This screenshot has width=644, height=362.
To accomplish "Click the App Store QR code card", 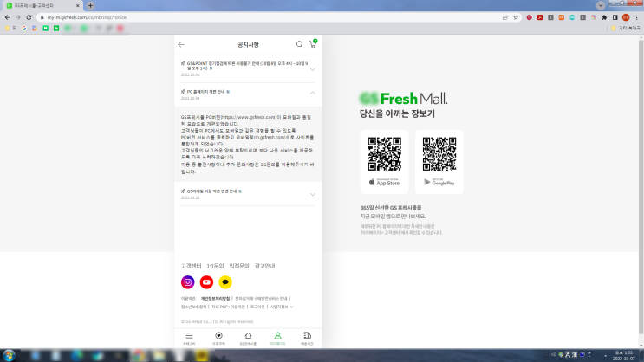I will tap(384, 162).
